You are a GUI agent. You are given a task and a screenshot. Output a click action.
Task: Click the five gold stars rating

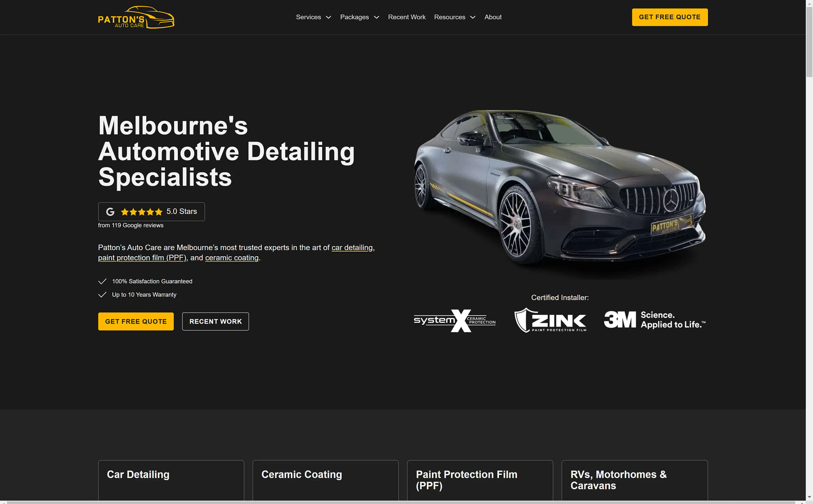142,212
